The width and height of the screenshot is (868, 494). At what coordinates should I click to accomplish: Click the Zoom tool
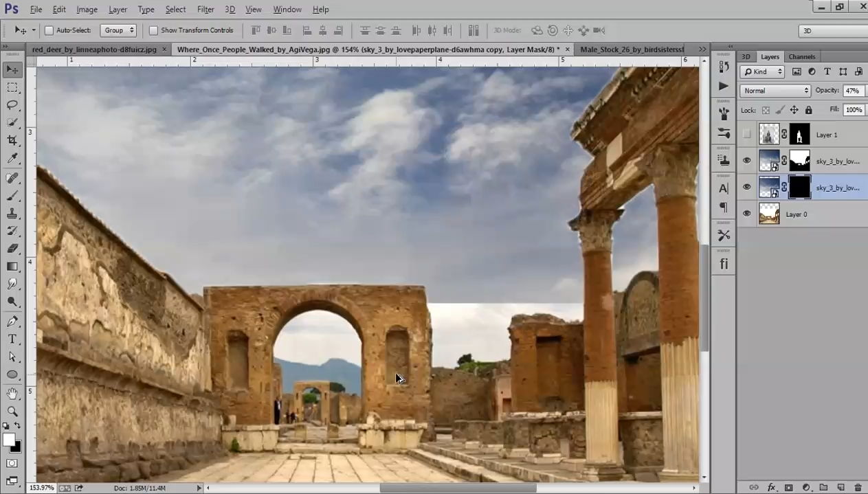pyautogui.click(x=12, y=412)
